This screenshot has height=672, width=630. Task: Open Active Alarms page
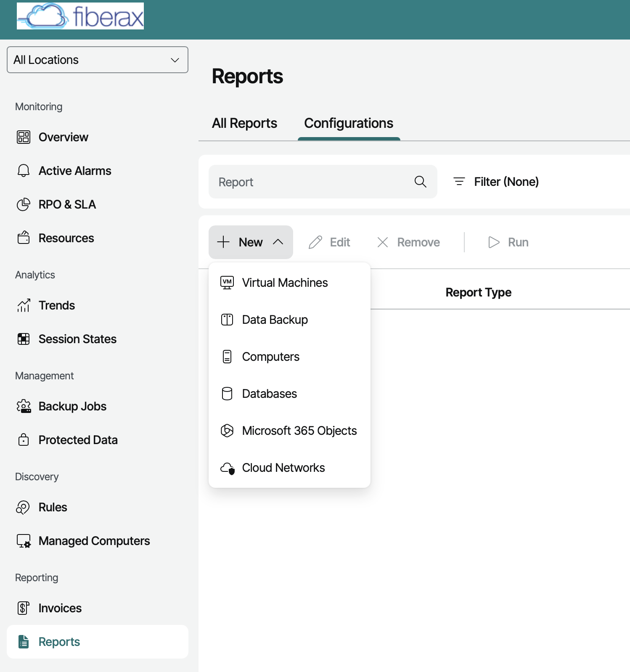(98, 171)
